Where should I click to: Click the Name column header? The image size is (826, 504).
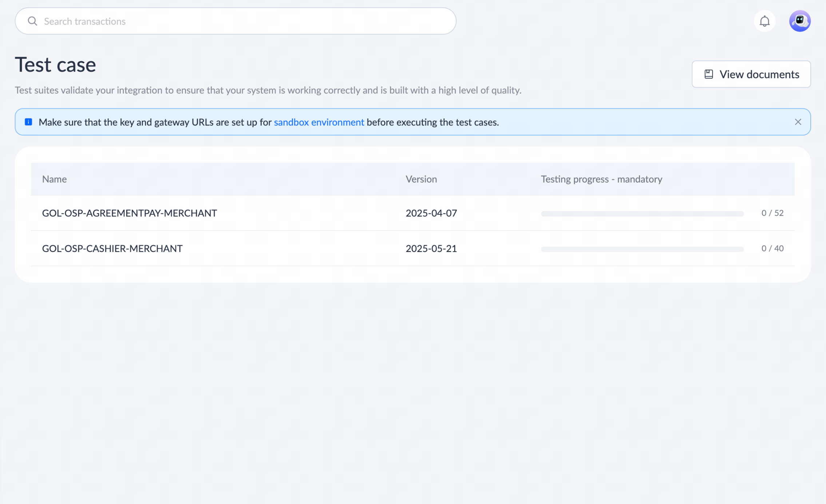[55, 179]
